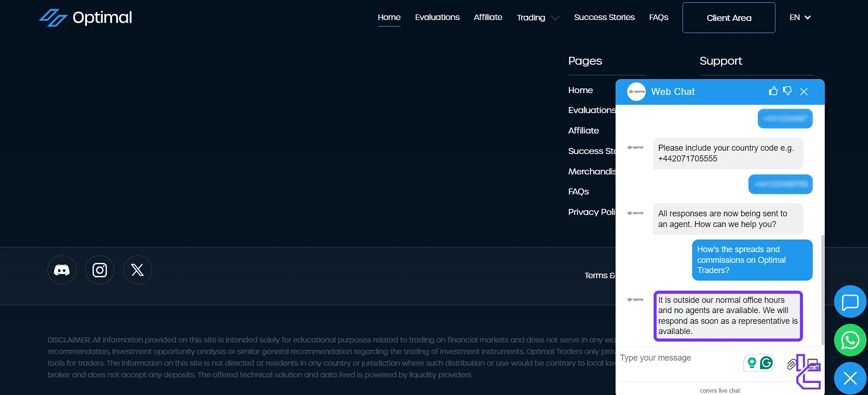Give thumbs up rating in Web Chat
The width and height of the screenshot is (868, 395).
tap(773, 91)
